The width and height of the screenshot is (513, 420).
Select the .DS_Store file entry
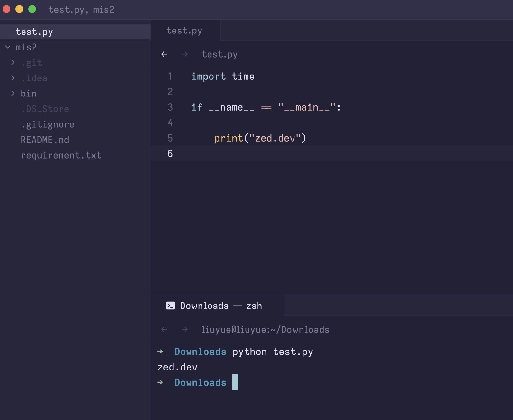coord(45,109)
